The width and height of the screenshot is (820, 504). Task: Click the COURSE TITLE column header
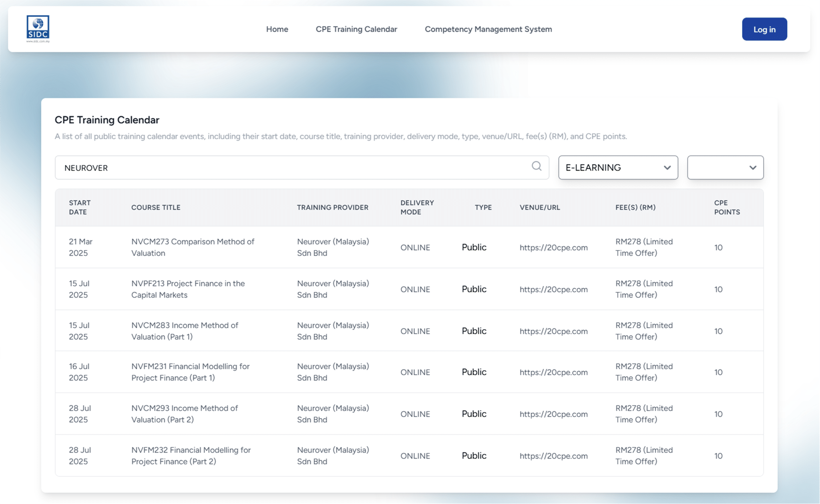coord(156,207)
